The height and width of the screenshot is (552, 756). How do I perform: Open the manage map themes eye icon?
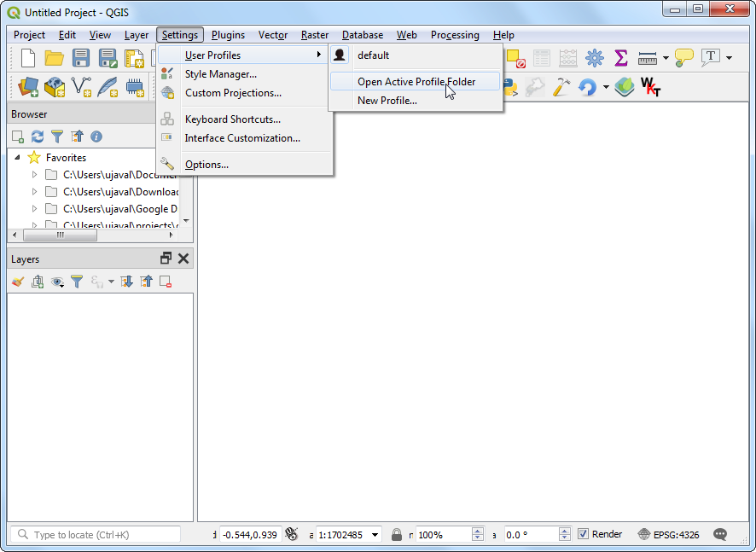[x=57, y=282]
